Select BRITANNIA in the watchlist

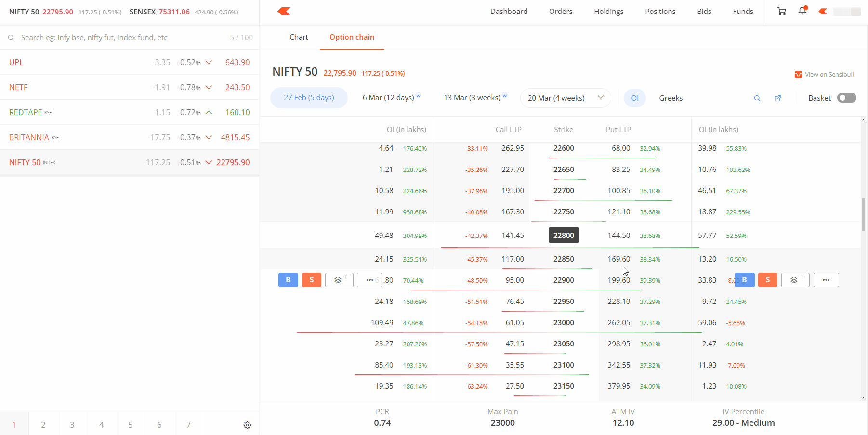tap(130, 137)
